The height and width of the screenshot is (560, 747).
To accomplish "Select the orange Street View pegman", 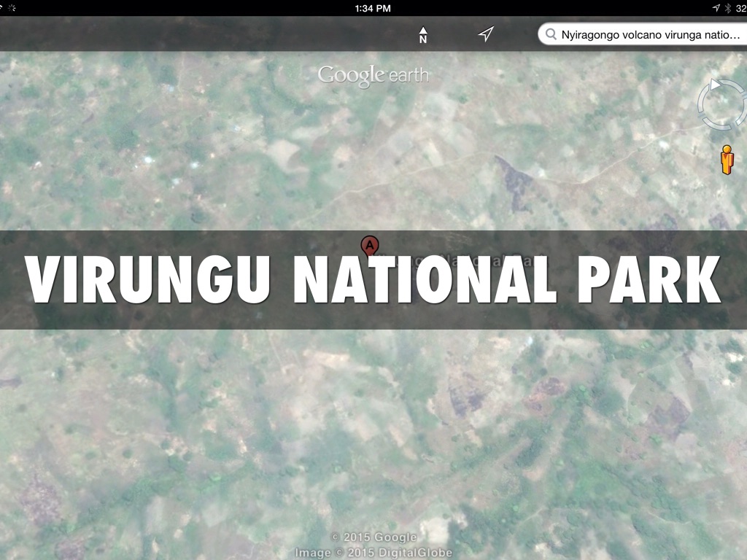I will pyautogui.click(x=727, y=160).
